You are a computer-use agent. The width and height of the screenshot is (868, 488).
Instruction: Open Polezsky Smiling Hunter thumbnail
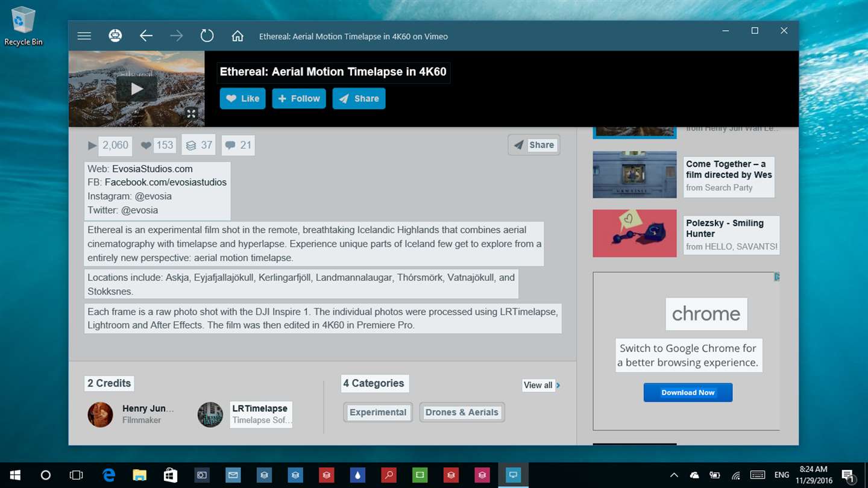635,233
